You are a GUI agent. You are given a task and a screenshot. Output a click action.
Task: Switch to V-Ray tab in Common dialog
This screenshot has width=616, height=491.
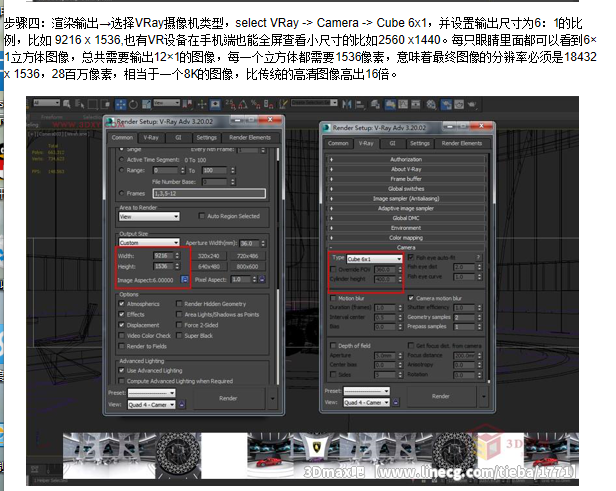151,137
